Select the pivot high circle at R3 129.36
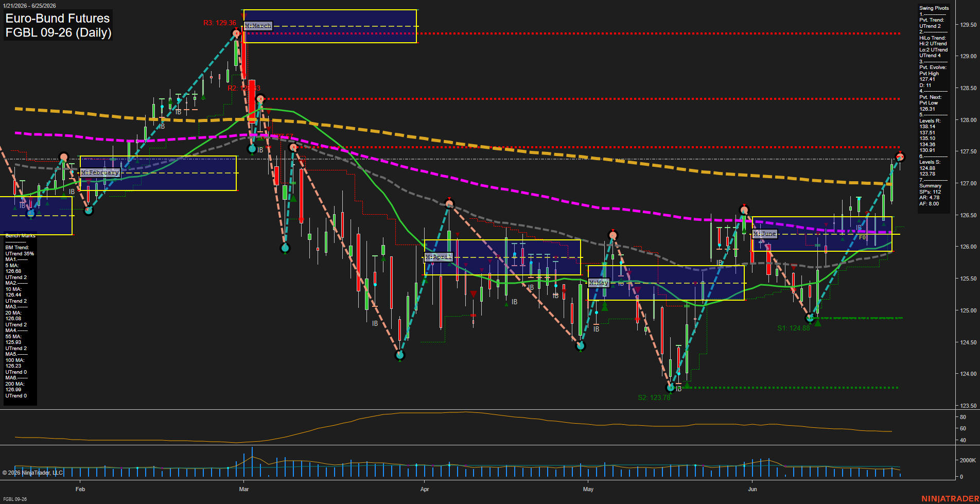 pos(236,34)
